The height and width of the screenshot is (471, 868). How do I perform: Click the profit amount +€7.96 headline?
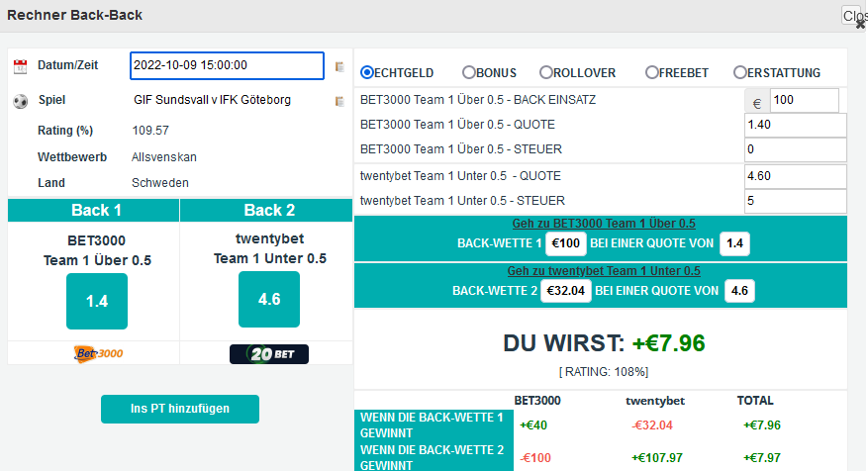coord(669,343)
